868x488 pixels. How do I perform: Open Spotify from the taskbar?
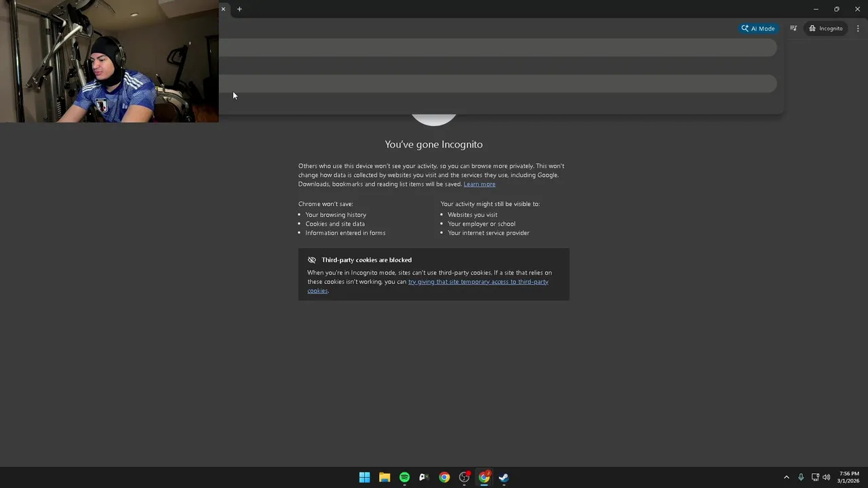404,477
